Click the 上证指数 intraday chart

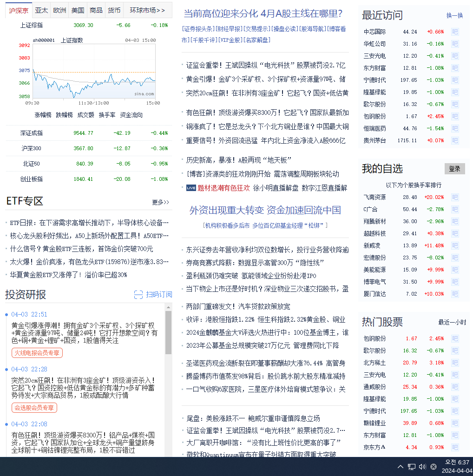pos(94,71)
